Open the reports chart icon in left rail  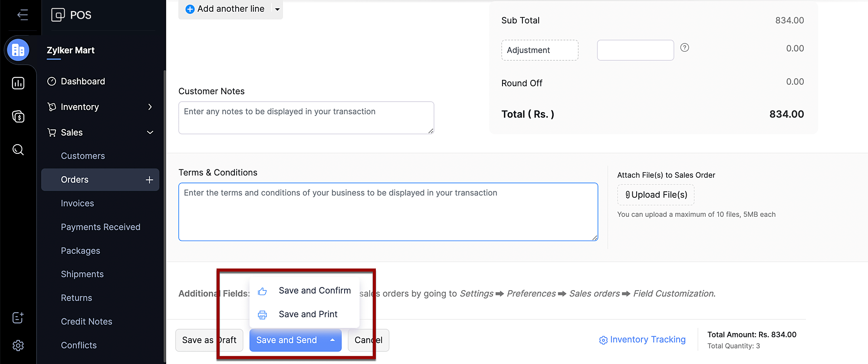coord(18,83)
